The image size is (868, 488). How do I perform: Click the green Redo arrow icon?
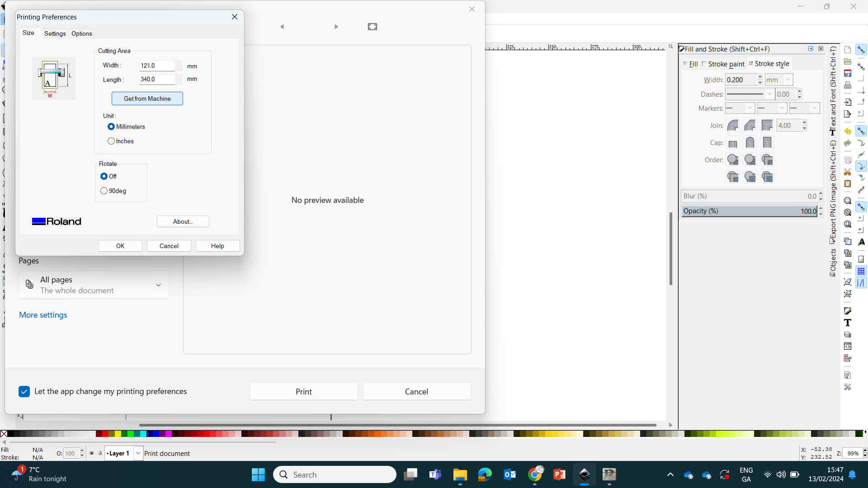[848, 143]
